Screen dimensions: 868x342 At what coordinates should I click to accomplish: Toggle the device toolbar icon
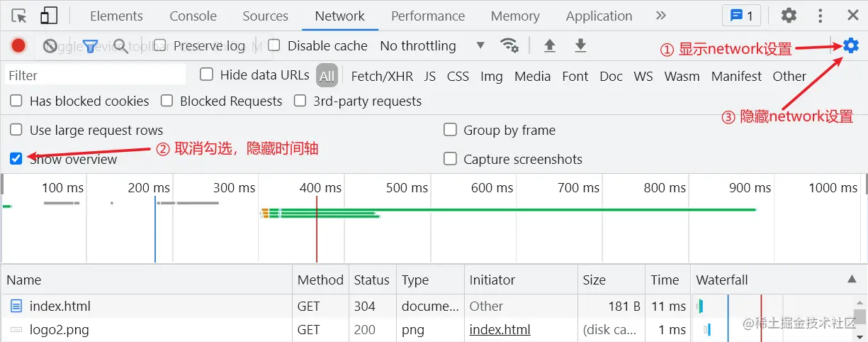(48, 16)
